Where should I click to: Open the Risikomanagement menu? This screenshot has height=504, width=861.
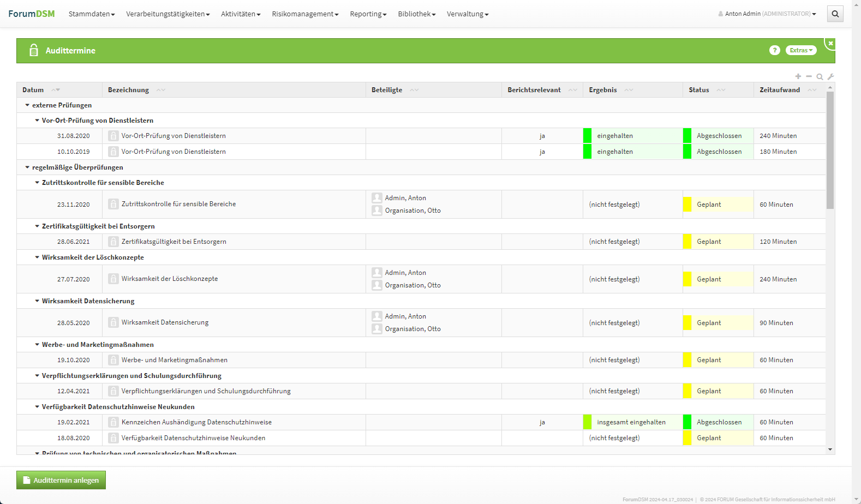(305, 14)
